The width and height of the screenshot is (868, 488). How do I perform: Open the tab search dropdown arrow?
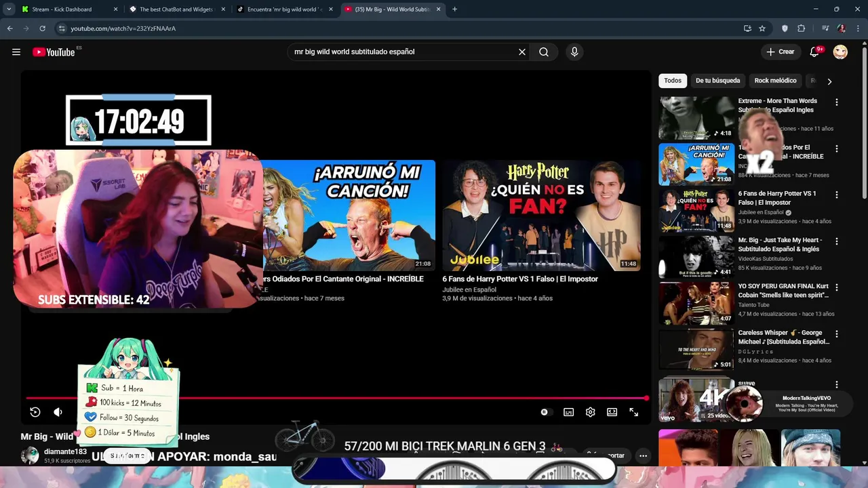click(x=9, y=9)
